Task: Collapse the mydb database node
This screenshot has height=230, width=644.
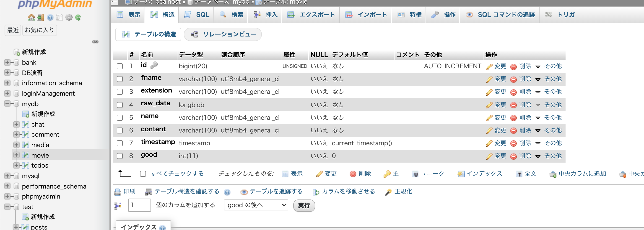Action: click(7, 104)
